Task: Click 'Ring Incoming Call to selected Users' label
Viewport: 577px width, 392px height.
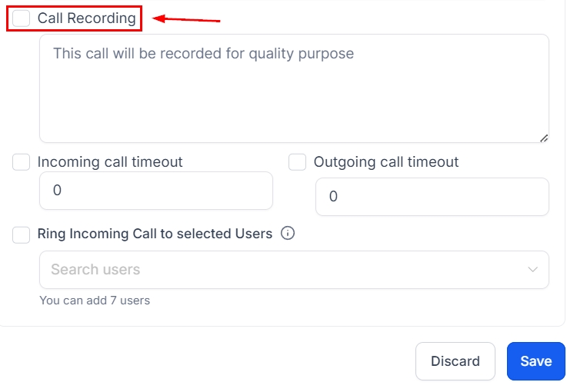Action: [155, 234]
